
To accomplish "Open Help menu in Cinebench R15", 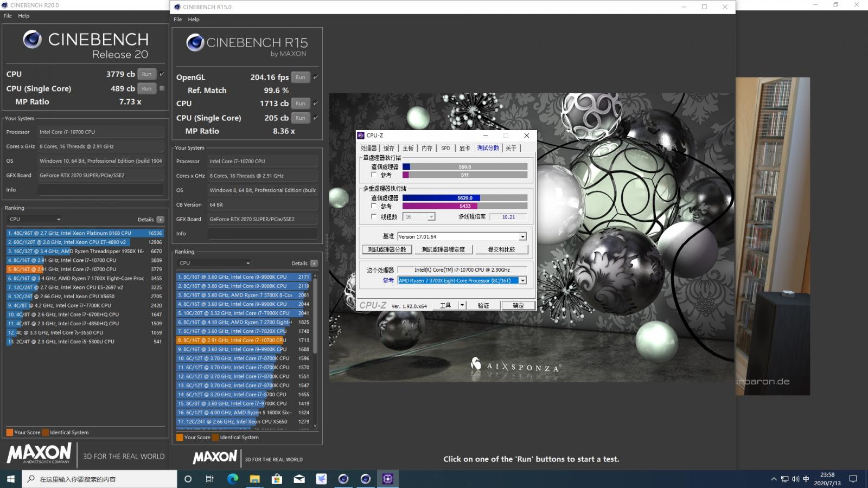I will click(194, 20).
